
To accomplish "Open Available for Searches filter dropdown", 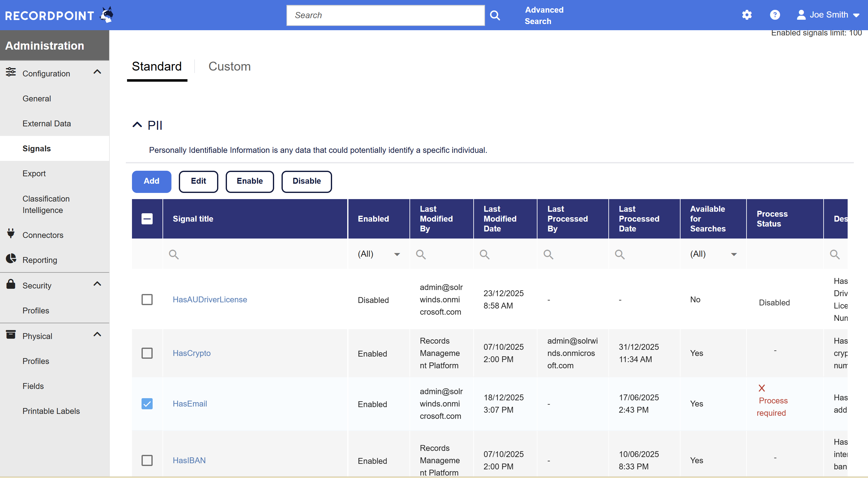I will click(x=734, y=254).
